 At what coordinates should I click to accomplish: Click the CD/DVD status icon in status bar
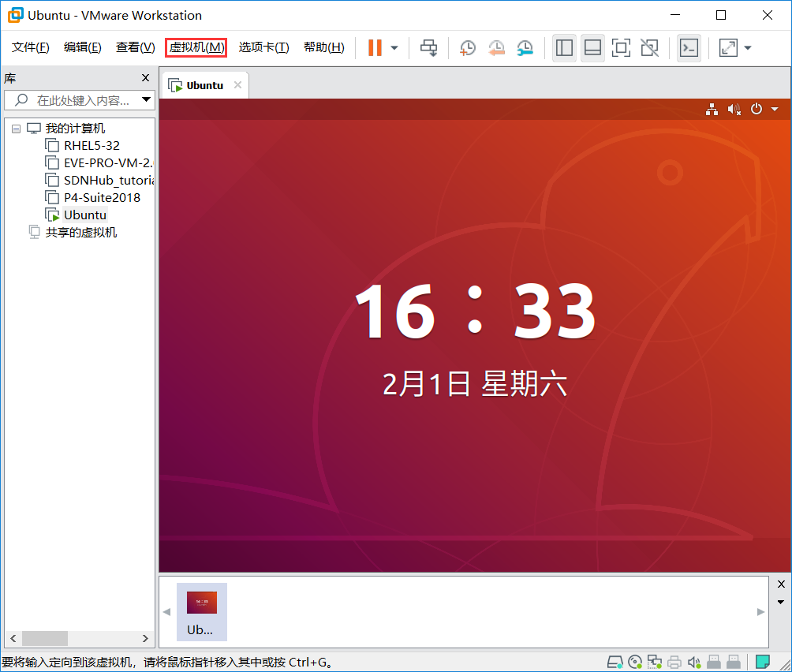click(635, 662)
